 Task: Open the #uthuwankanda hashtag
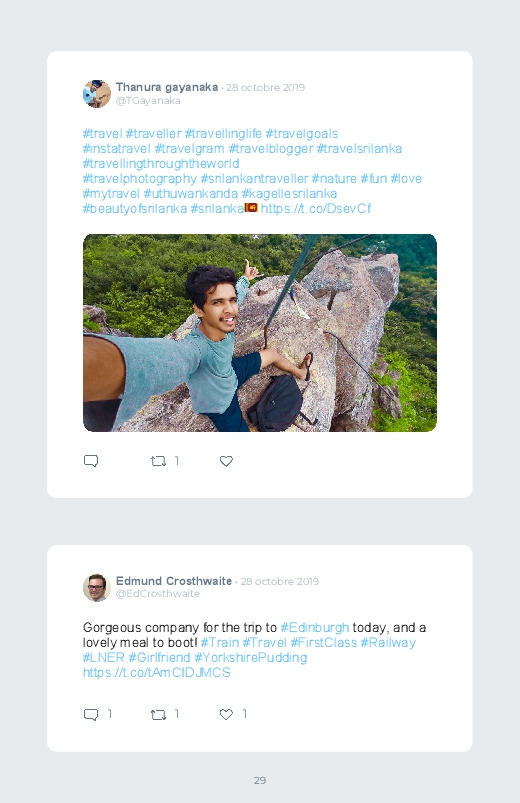click(x=191, y=194)
